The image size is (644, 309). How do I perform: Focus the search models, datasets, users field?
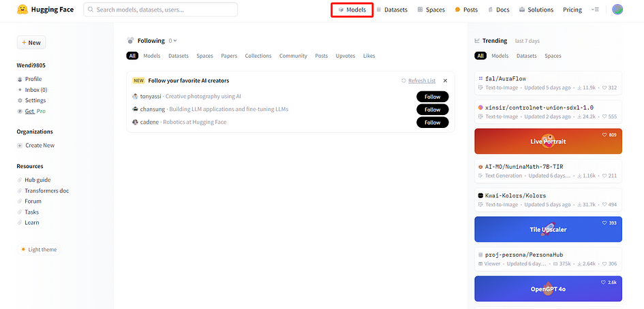click(x=161, y=10)
